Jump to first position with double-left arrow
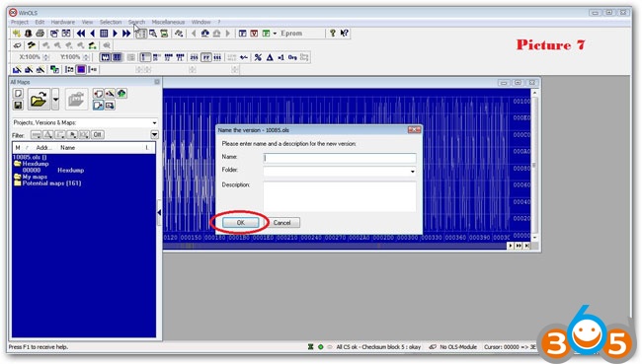Image resolution: width=642 pixels, height=364 pixels. point(81,34)
